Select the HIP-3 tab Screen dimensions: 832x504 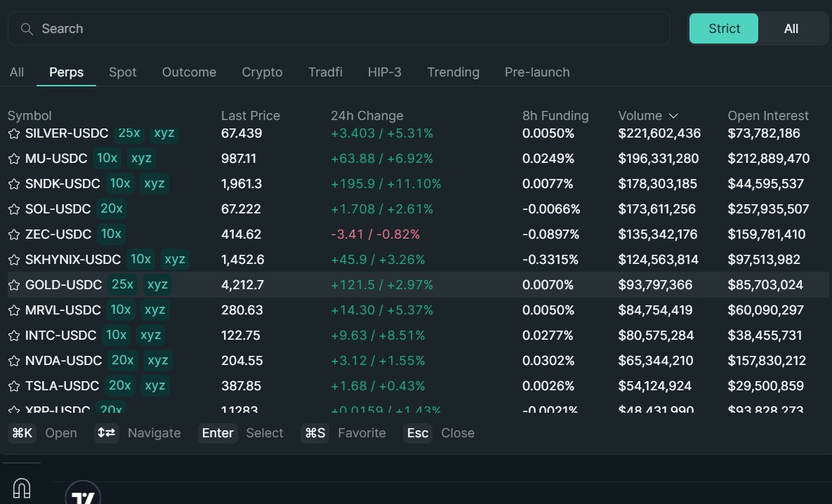385,72
